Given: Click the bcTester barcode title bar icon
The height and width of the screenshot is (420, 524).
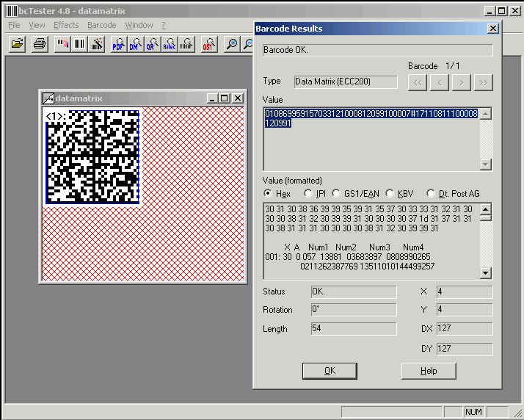Looking at the screenshot, I should coord(11,11).
